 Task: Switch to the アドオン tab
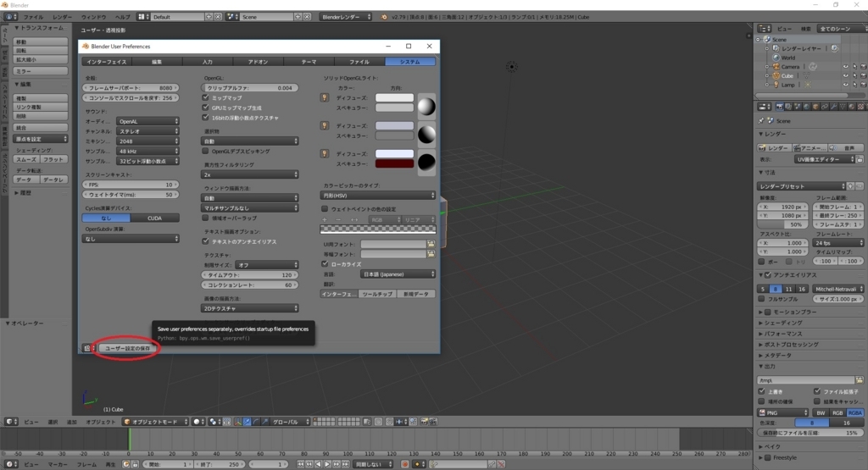tap(258, 62)
